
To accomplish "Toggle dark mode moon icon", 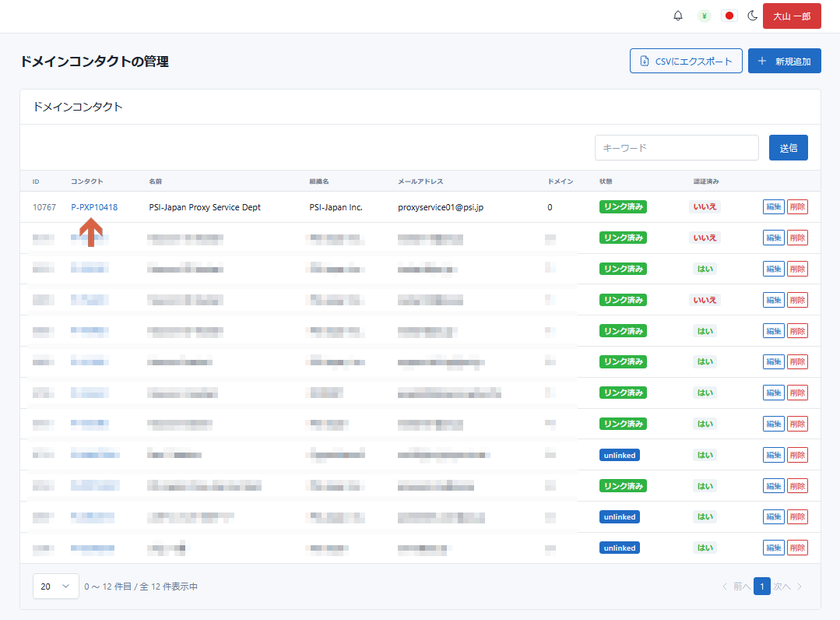I will pyautogui.click(x=753, y=16).
